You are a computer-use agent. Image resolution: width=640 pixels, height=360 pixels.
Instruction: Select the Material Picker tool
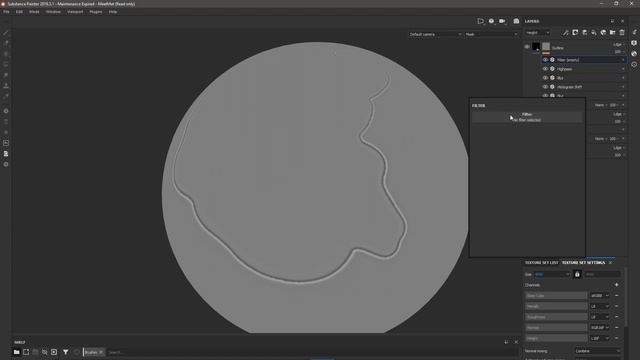[6, 96]
